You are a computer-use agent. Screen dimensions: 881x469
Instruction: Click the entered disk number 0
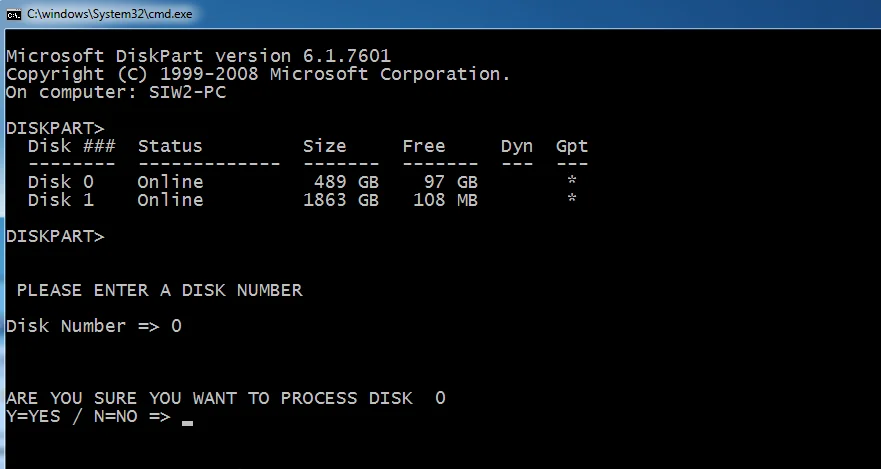(176, 326)
